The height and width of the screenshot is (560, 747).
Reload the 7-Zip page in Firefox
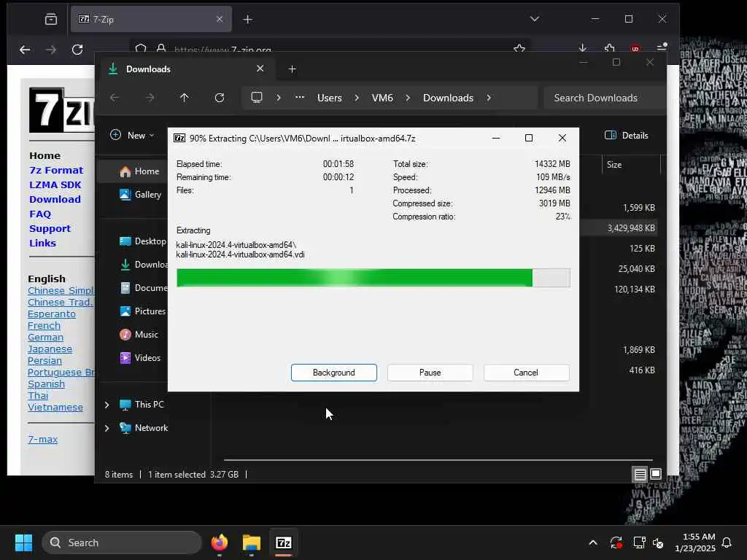click(x=77, y=50)
